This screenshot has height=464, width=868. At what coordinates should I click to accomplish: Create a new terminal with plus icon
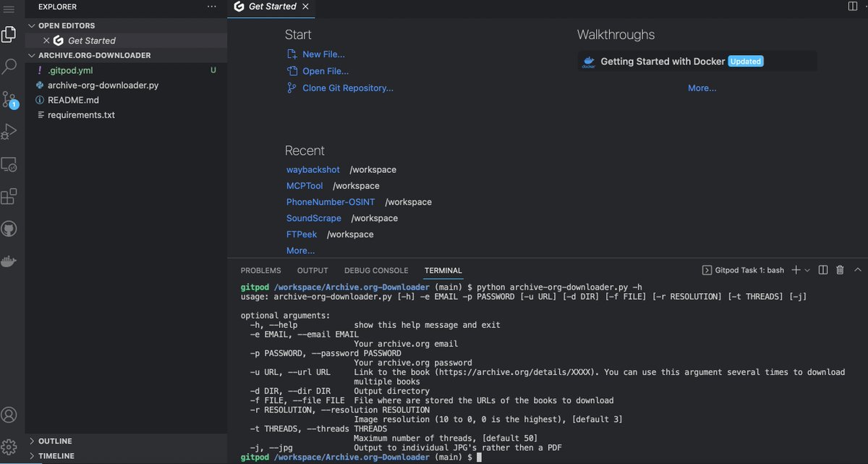click(796, 270)
